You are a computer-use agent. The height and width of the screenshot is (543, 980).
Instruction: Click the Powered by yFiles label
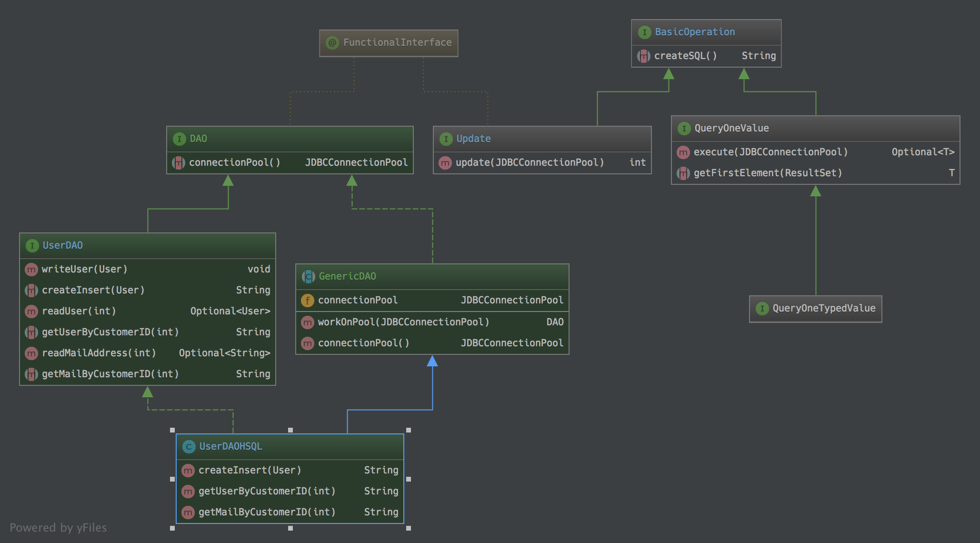(x=58, y=528)
